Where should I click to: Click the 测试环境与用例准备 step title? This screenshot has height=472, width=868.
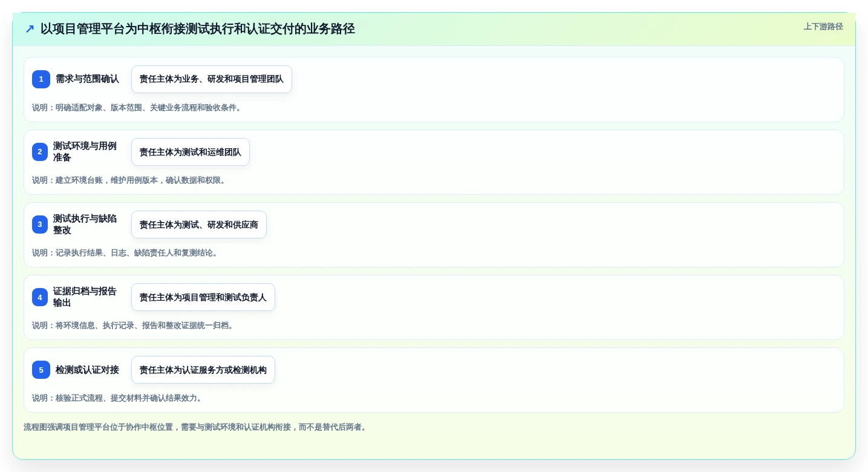(85, 152)
